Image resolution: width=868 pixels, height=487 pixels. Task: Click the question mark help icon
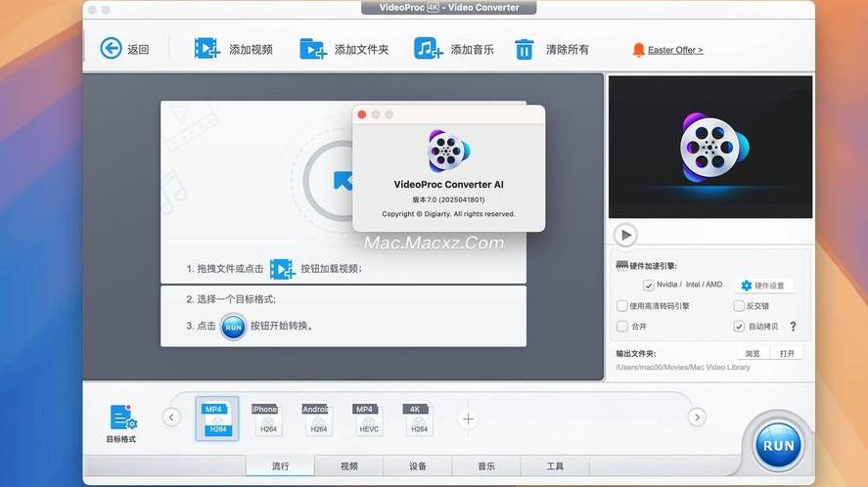[x=793, y=326]
